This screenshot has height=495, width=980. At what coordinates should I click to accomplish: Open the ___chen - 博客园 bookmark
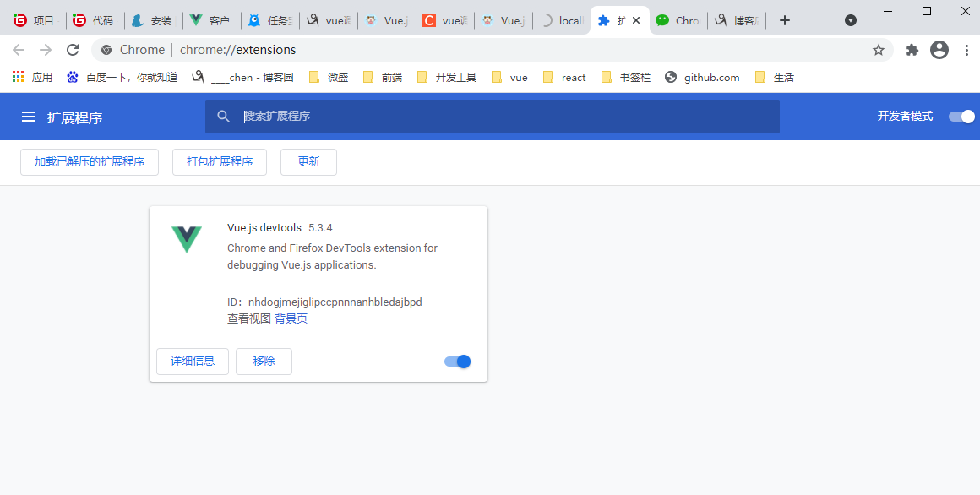coord(243,78)
